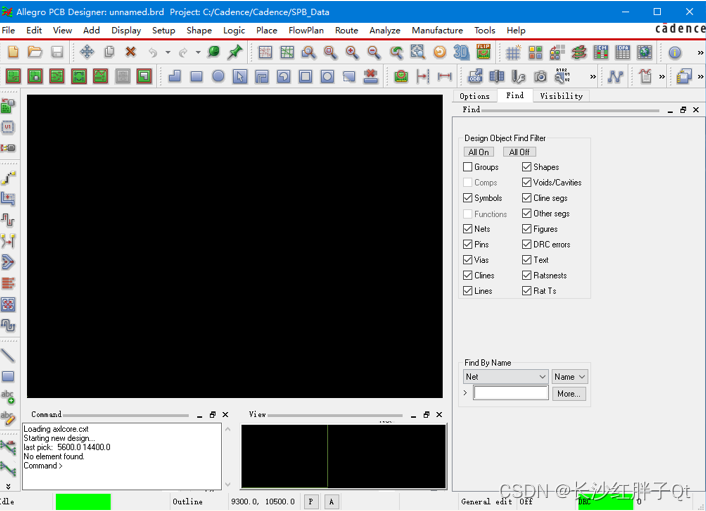Click the Command window scrollbar down arrow
The image size is (706, 511).
tap(228, 484)
